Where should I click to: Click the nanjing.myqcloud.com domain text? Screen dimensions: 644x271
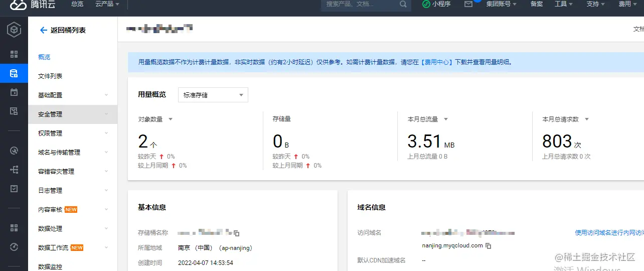pos(452,246)
